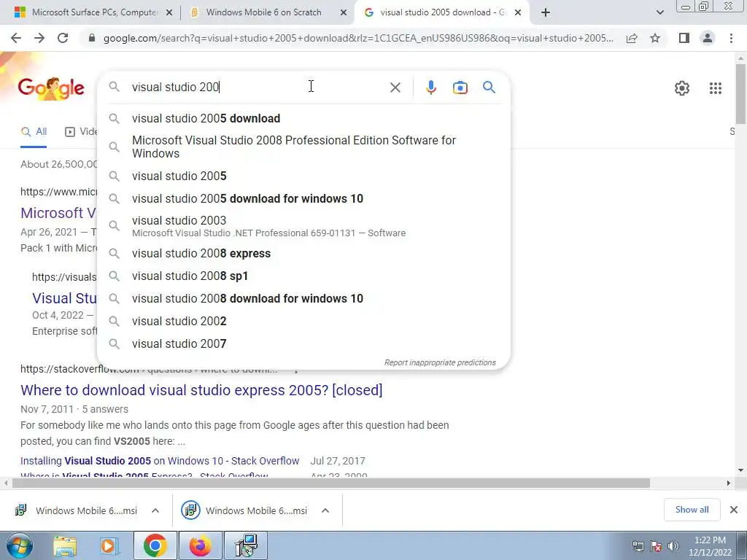Click the site lock icon in address bar

pyautogui.click(x=92, y=38)
